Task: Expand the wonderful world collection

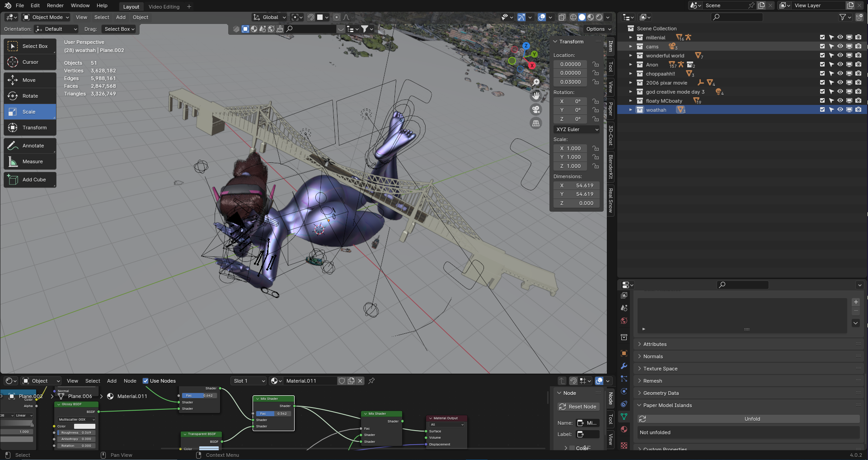Action: tap(631, 56)
